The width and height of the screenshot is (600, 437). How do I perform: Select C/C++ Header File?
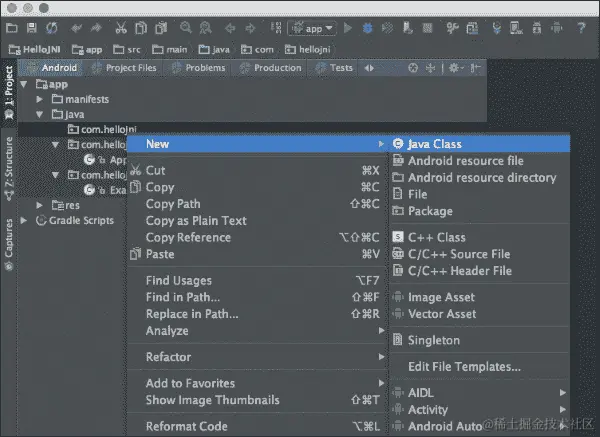point(480,271)
